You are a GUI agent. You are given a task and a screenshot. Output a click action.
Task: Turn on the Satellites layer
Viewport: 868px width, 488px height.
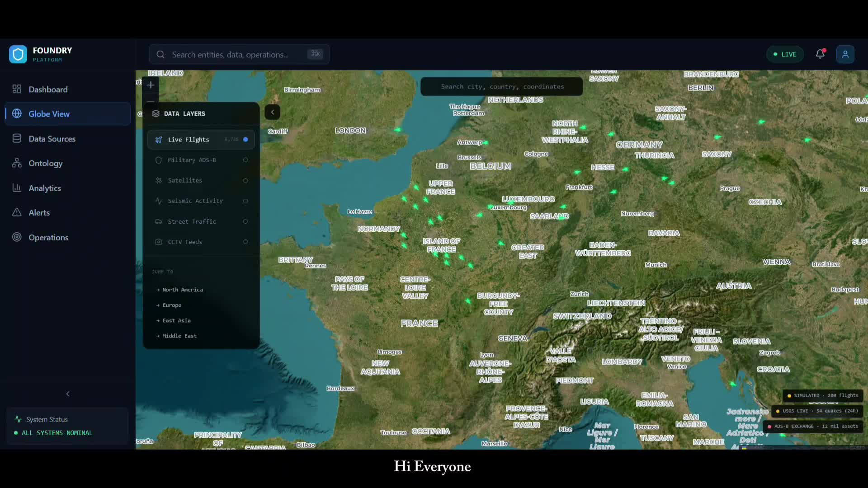click(245, 181)
